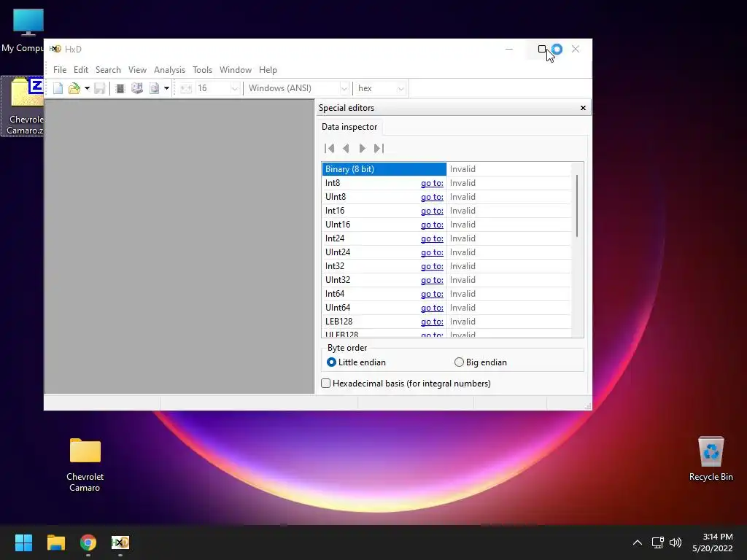
Task: Click go to link for Int32
Action: (432, 266)
